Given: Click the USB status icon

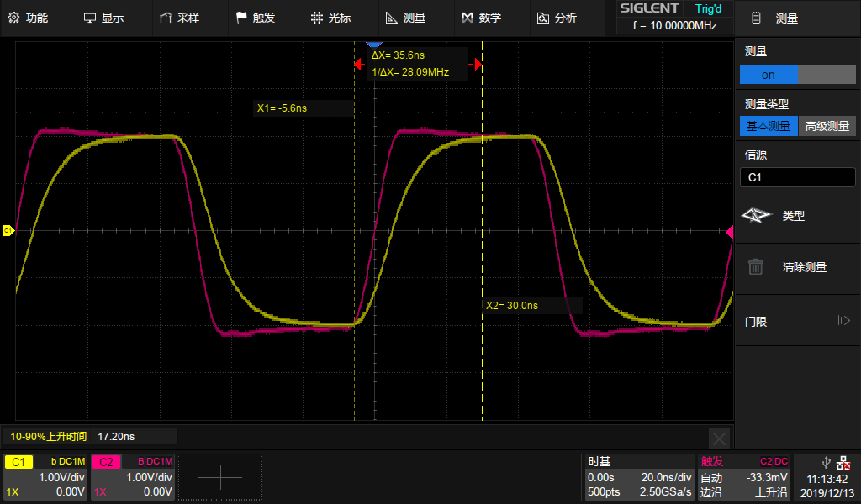Looking at the screenshot, I should [826, 462].
